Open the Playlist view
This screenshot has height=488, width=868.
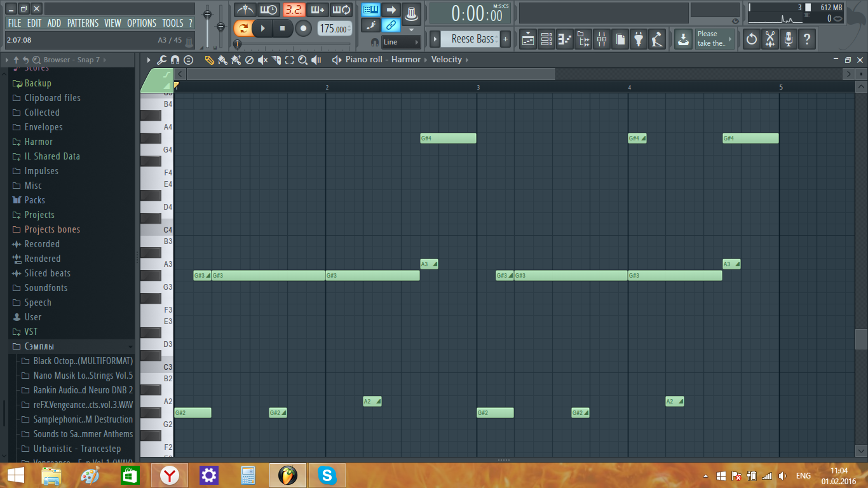528,39
